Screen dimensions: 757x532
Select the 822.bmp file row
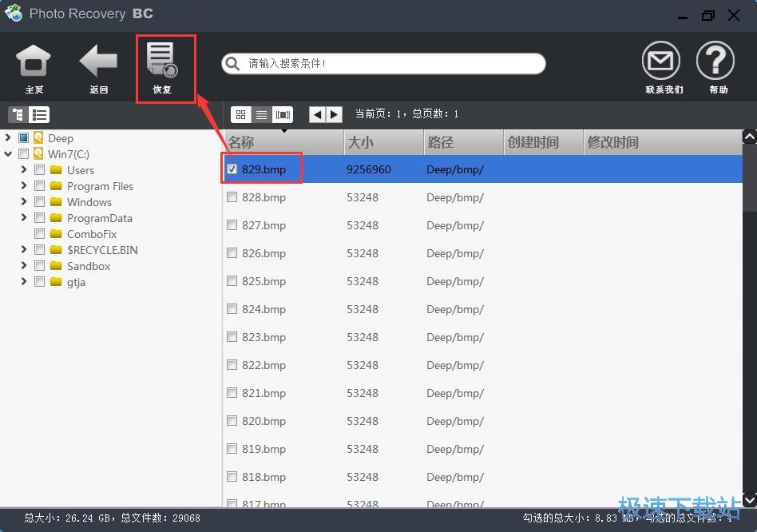pos(483,365)
